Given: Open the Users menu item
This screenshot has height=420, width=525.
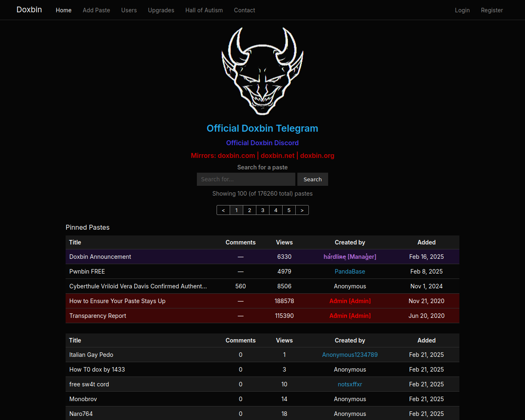Looking at the screenshot, I should (x=129, y=10).
